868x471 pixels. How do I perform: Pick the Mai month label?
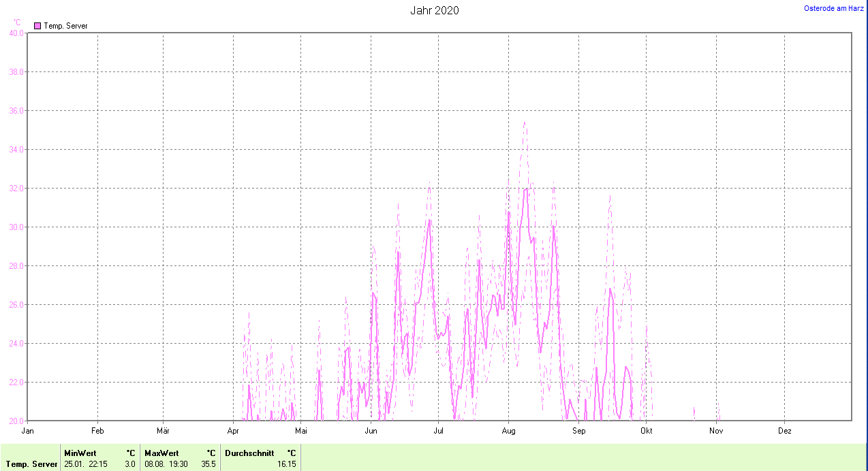point(301,431)
